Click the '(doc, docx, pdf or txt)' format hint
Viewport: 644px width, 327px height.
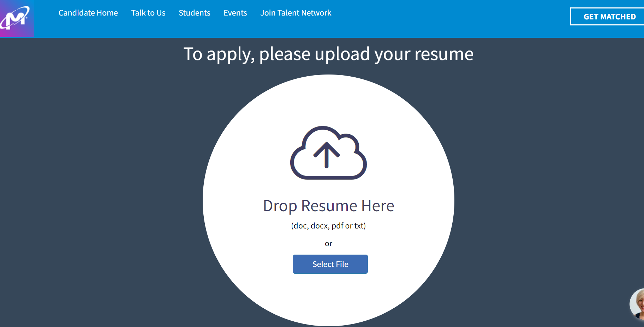click(x=328, y=226)
